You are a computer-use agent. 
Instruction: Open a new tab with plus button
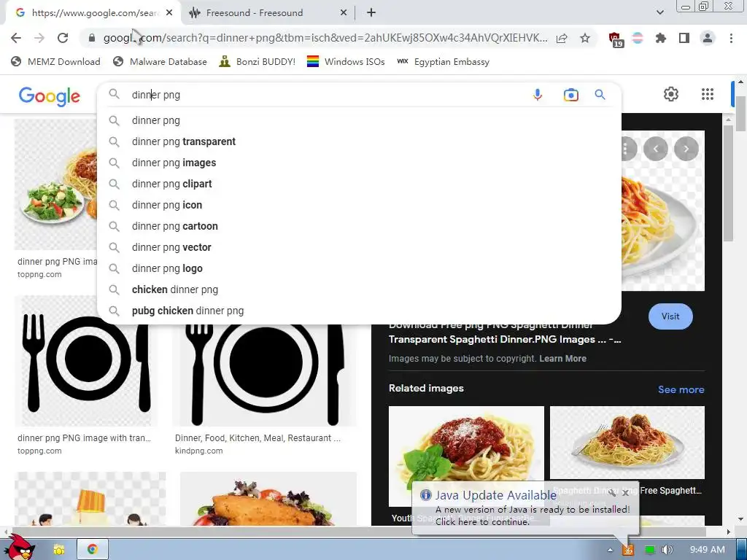371,13
